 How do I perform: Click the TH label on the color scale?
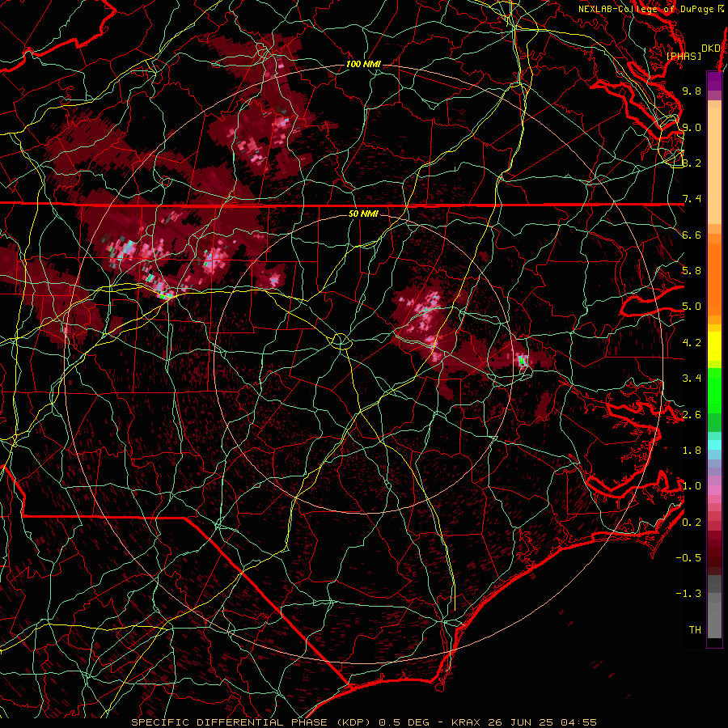[x=695, y=630]
